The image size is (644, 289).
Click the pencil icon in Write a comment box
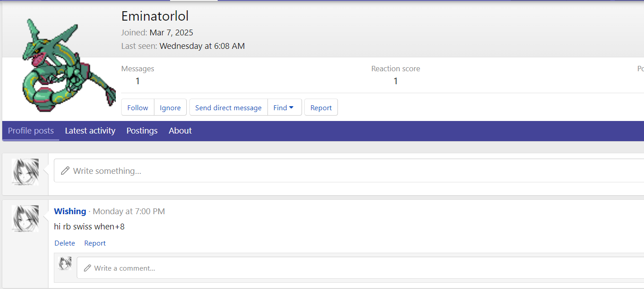[x=88, y=268]
